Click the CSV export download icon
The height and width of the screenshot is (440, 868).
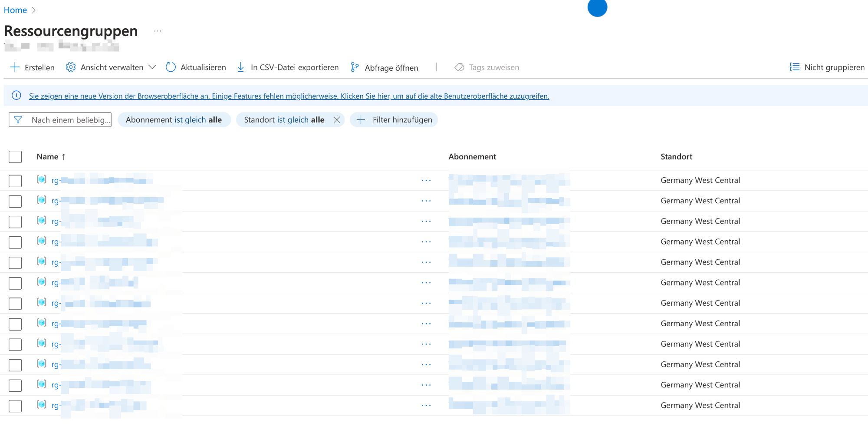pos(240,67)
